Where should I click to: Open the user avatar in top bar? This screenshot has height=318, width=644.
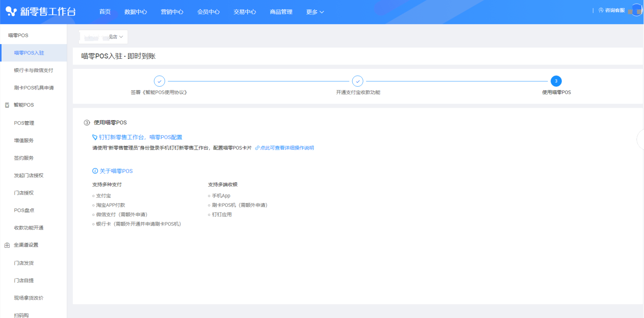[x=637, y=10]
